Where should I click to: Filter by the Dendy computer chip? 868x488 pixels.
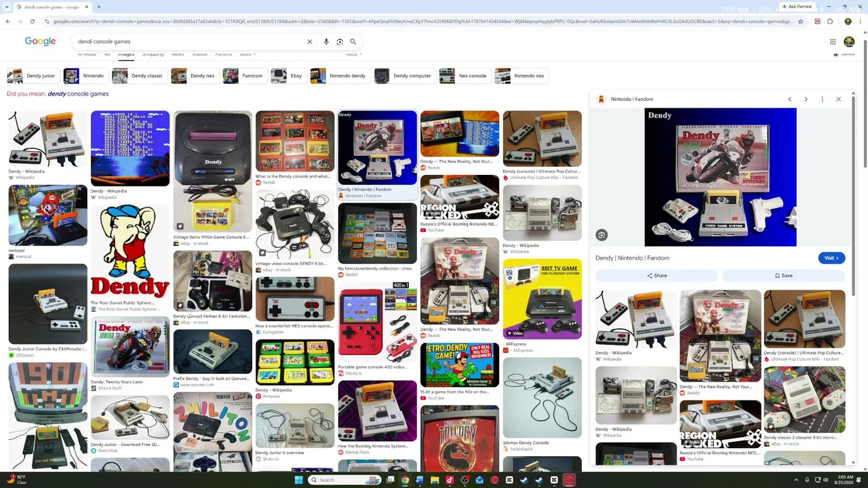pos(404,76)
